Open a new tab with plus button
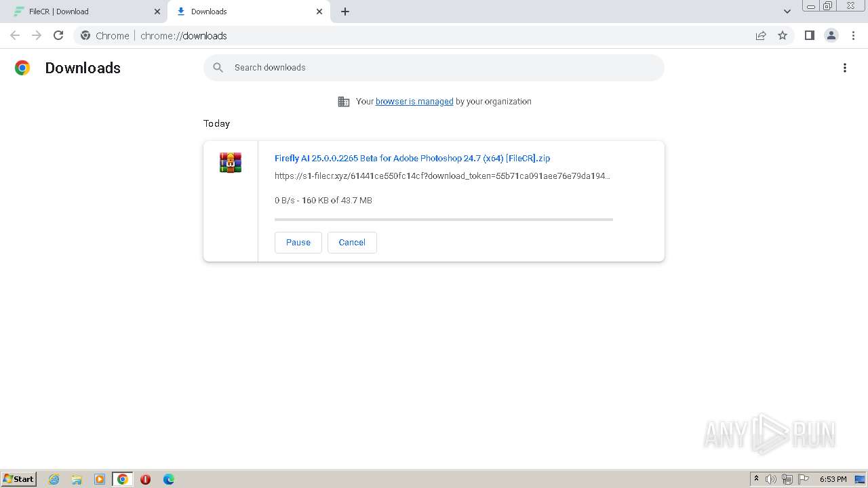868x488 pixels. pyautogui.click(x=345, y=12)
